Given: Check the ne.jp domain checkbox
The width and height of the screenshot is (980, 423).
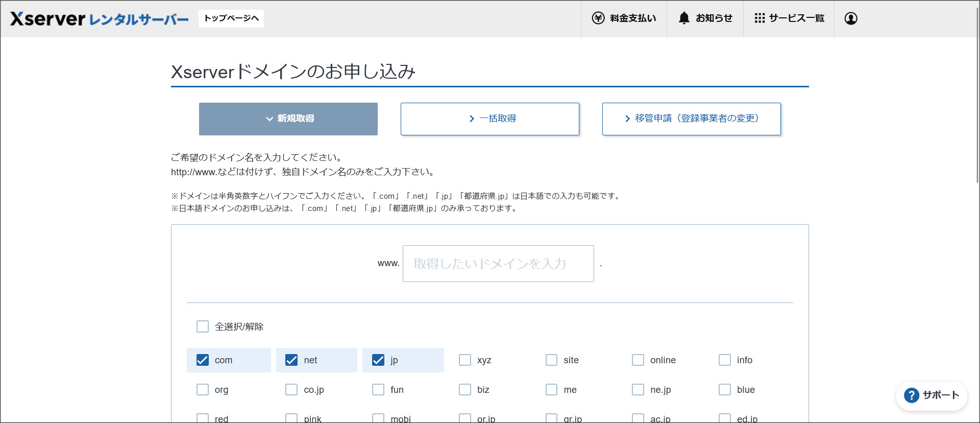Looking at the screenshot, I should (x=638, y=390).
